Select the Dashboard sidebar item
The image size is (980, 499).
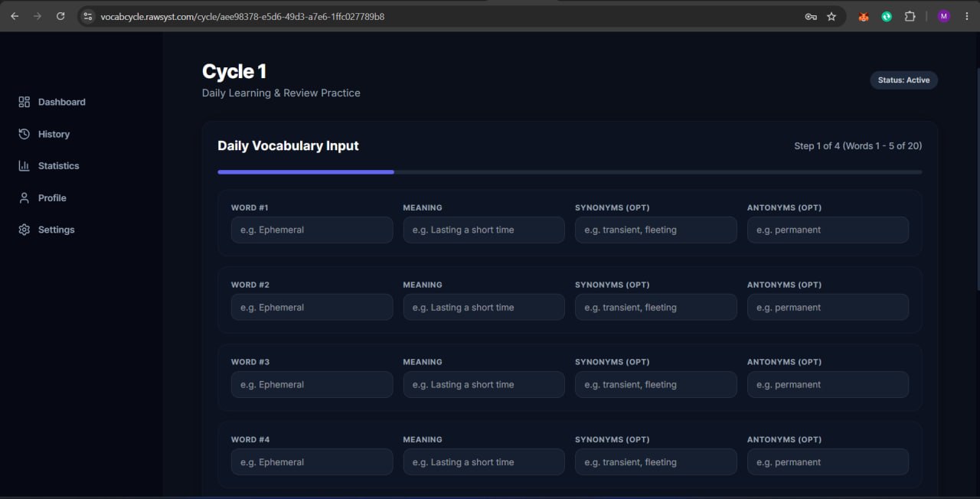click(x=52, y=102)
